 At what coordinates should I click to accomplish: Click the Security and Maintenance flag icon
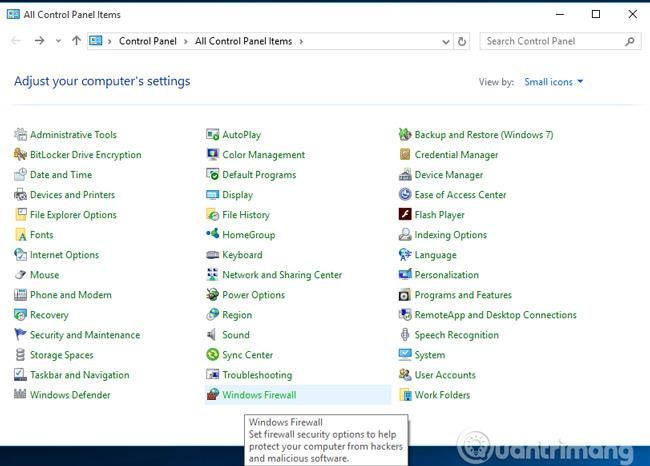[20, 335]
